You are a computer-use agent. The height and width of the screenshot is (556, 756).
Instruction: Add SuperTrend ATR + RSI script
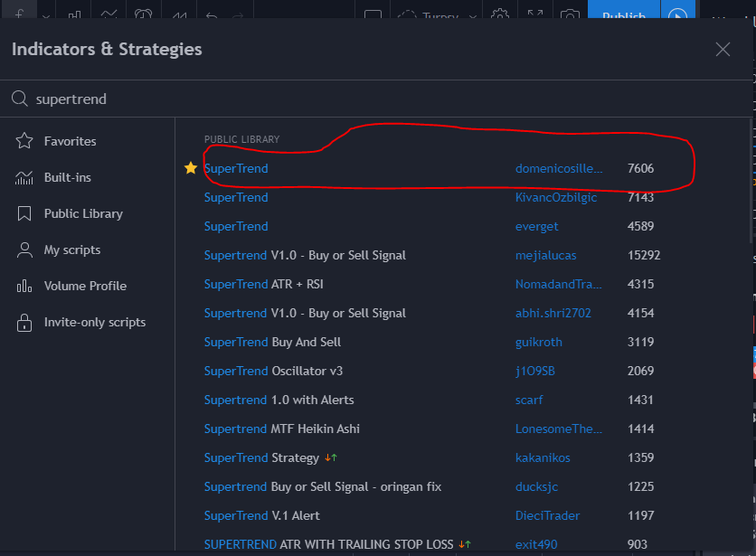(x=263, y=284)
